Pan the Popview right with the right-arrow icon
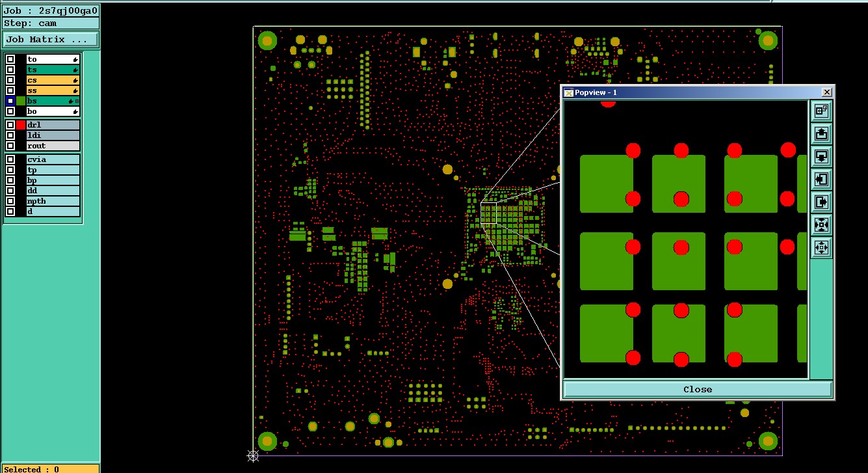Screen dimensions: 868x473 coord(821,202)
